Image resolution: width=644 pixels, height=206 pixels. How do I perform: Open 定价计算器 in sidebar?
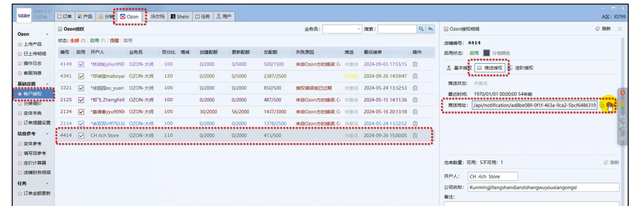(32, 162)
